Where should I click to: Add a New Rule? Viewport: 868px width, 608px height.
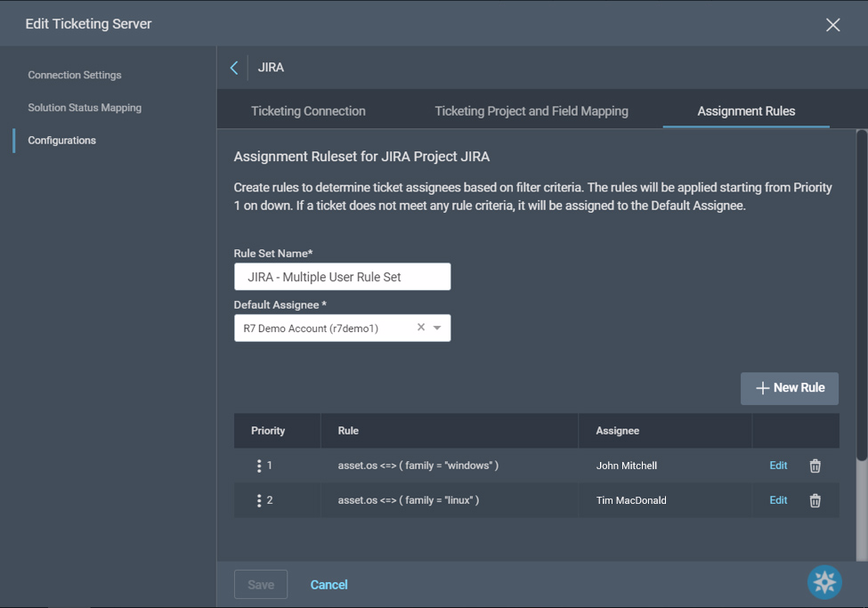pyautogui.click(x=790, y=388)
